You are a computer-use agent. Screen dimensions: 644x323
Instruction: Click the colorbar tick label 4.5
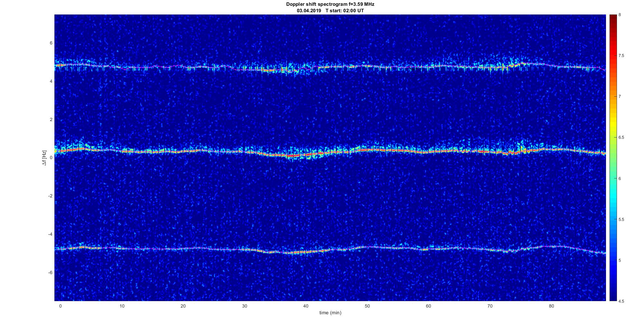pos(621,301)
